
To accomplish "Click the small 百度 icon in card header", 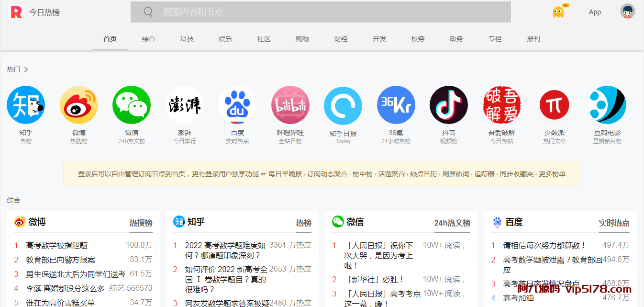I will tap(497, 222).
